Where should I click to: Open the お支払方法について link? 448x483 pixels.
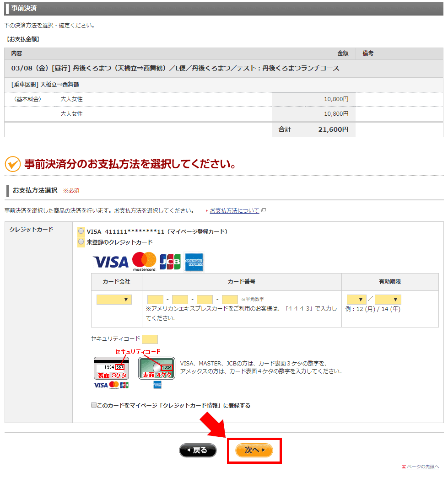point(234,211)
